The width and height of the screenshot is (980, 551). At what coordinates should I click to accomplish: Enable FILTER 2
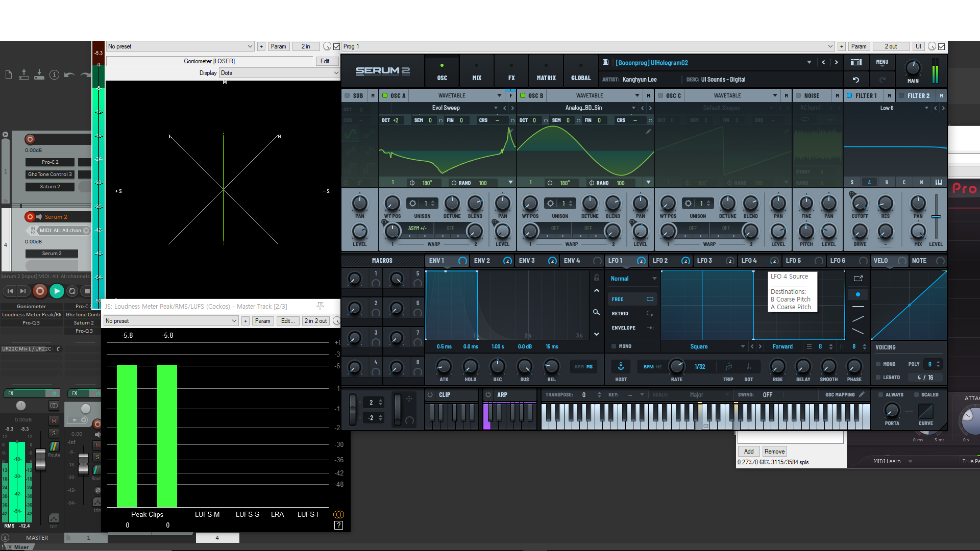tap(901, 95)
